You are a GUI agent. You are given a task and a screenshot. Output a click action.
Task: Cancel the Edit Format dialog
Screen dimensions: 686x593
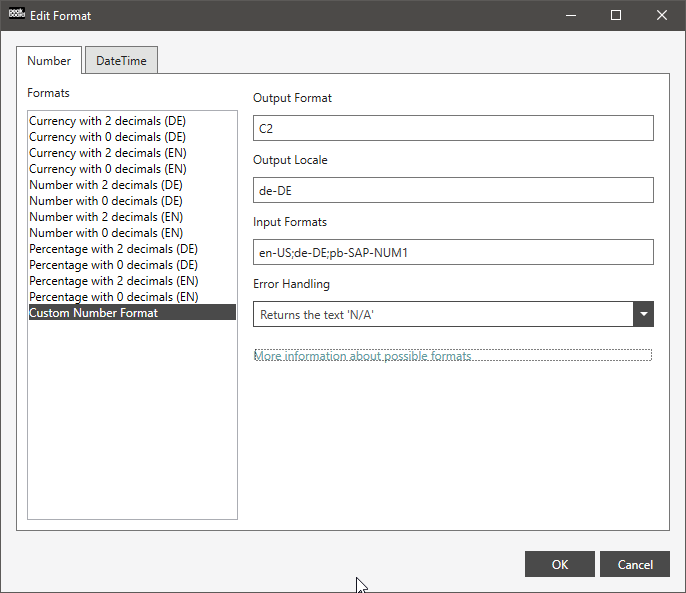coord(635,564)
